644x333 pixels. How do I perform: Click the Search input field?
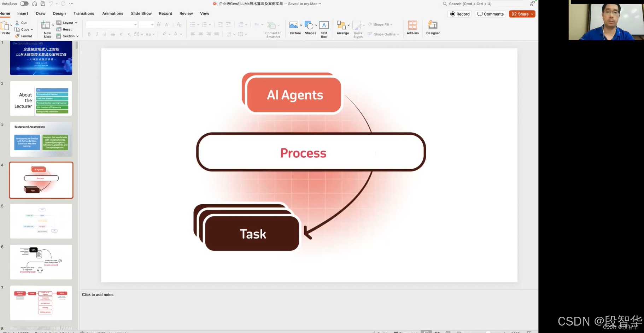[484, 4]
